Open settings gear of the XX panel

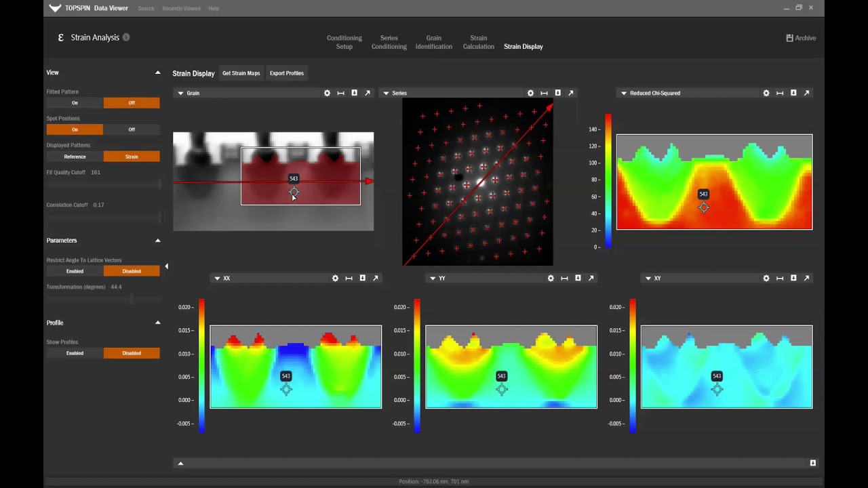335,278
